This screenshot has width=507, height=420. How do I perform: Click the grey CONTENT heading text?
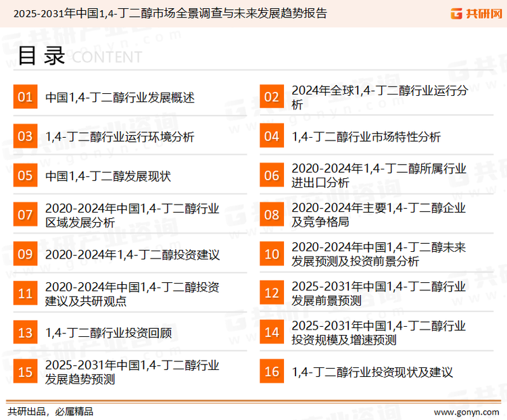pyautogui.click(x=107, y=57)
